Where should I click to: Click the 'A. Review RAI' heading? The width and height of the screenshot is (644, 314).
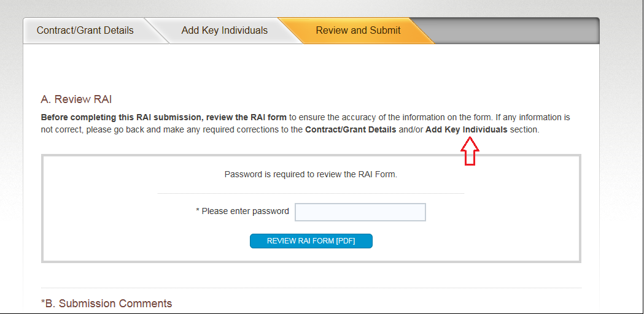click(x=76, y=99)
